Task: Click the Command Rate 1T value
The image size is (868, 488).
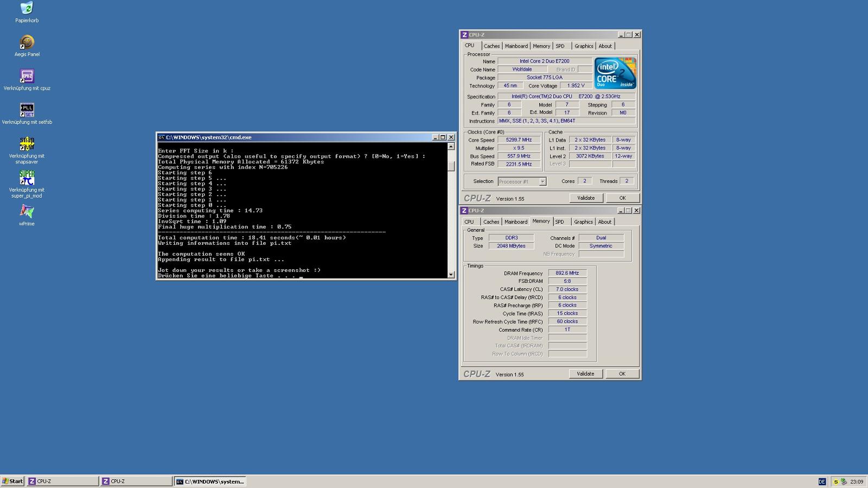Action: coord(567,329)
